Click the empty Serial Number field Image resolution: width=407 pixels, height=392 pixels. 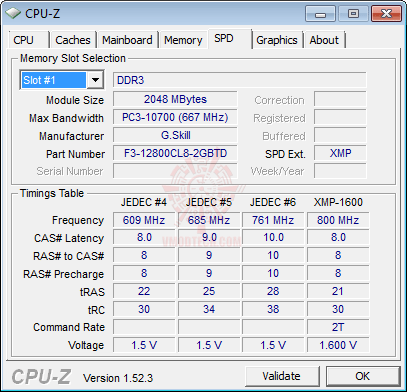click(175, 171)
